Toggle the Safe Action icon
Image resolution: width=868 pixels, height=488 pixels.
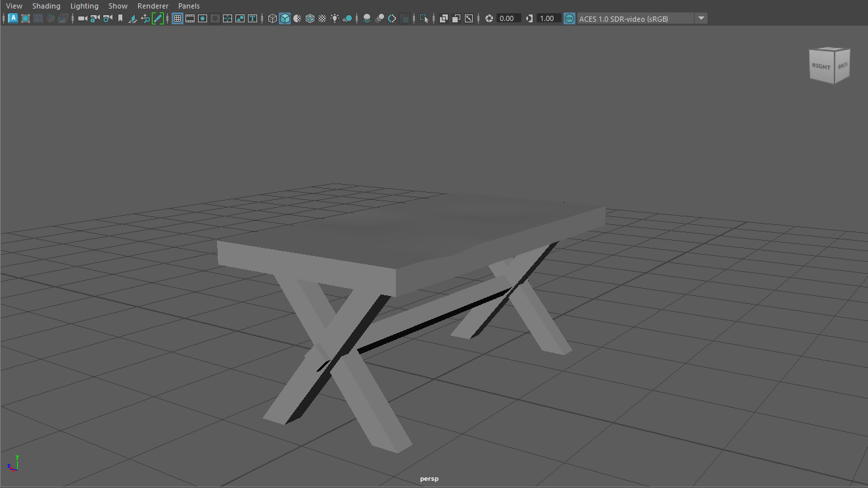(240, 18)
